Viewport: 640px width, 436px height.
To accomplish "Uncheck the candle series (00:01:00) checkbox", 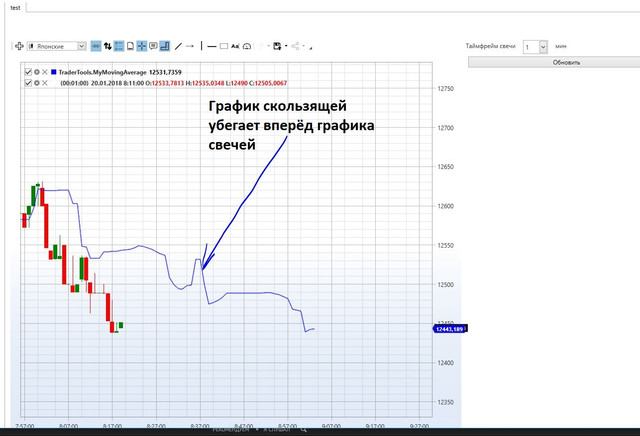I will pos(28,83).
